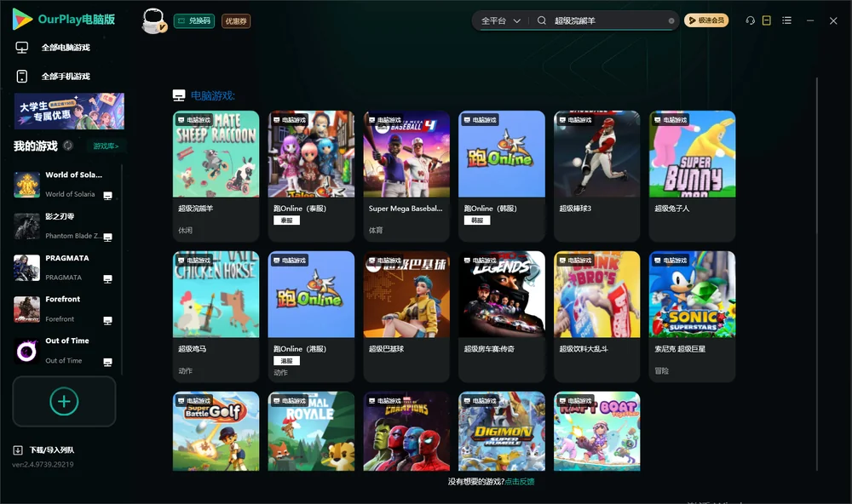The image size is (852, 504).
Task: Click the PC icon beside Forefront
Action: 107,321
